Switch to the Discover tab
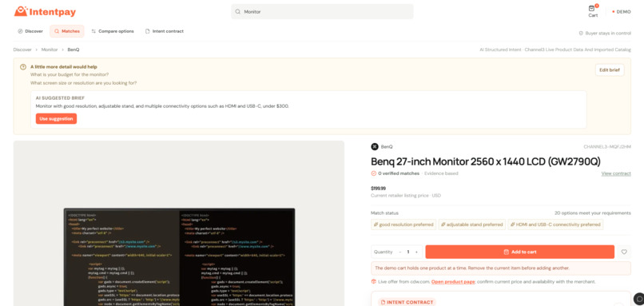The width and height of the screenshot is (644, 306). (x=30, y=31)
